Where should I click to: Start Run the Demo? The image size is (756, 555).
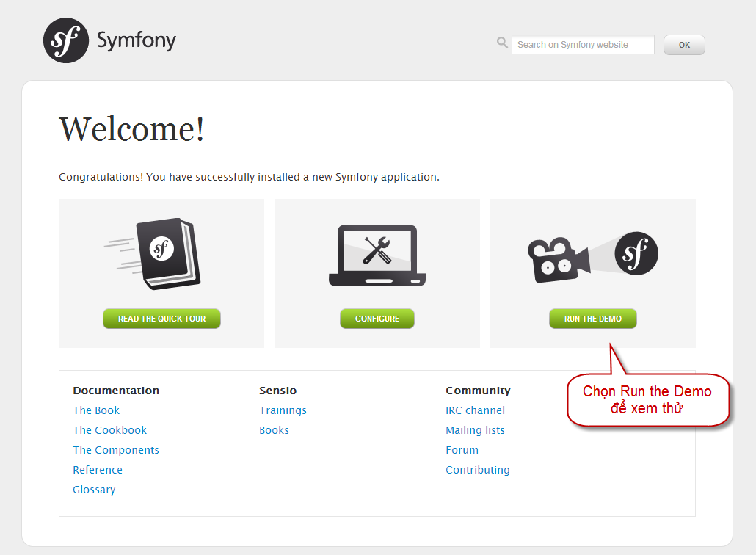[x=592, y=319]
